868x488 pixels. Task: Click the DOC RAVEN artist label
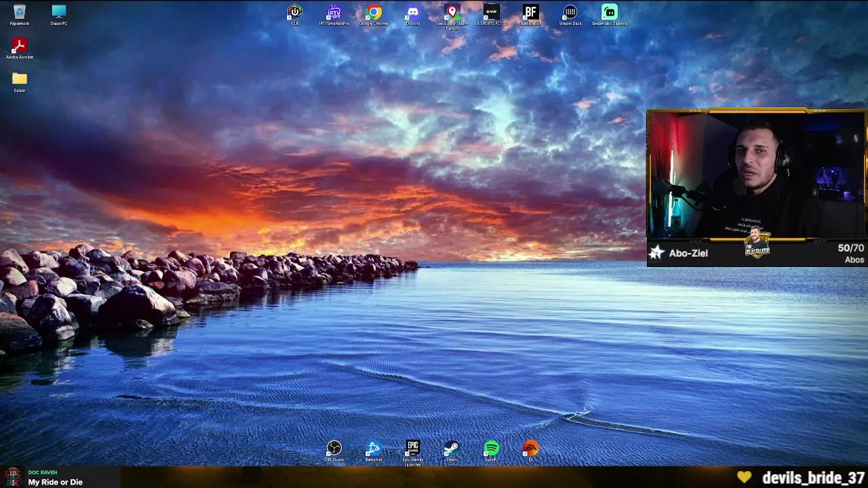pyautogui.click(x=43, y=472)
